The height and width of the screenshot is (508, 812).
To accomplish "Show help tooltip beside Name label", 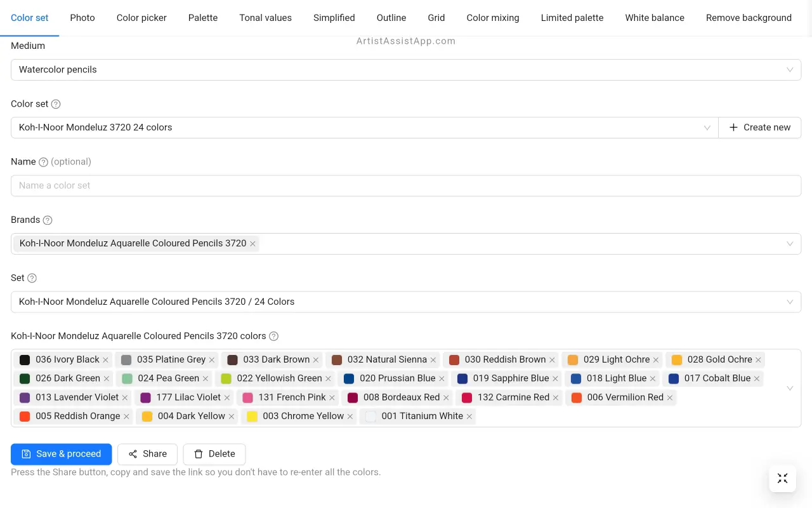I will [x=43, y=162].
